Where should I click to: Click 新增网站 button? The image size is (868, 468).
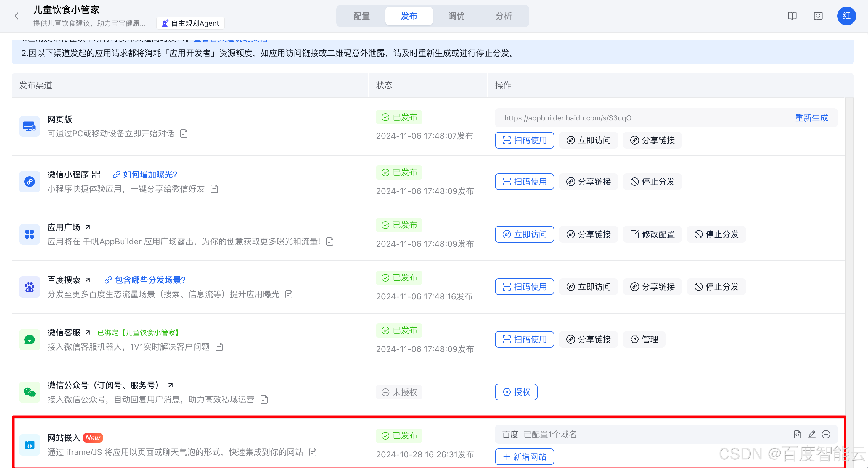524,456
